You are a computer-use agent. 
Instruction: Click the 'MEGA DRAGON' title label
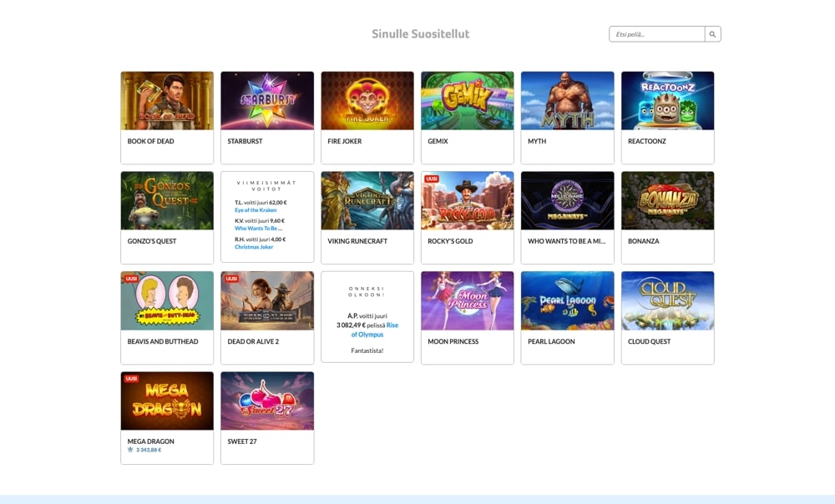150,441
